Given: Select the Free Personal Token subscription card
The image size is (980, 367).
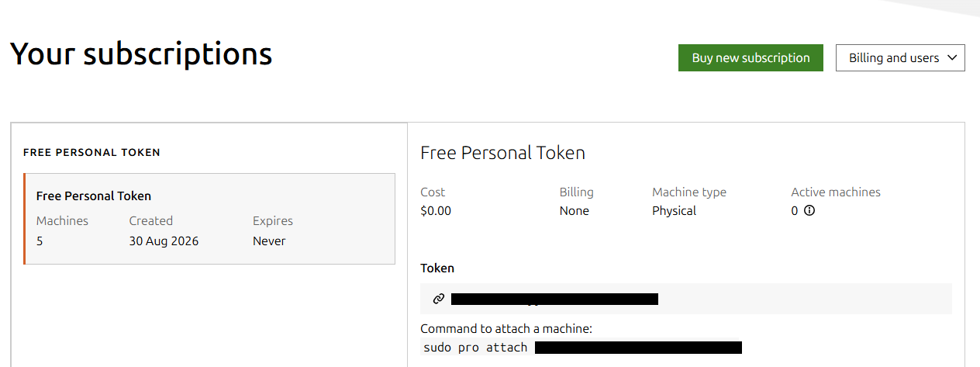Looking at the screenshot, I should pyautogui.click(x=209, y=219).
